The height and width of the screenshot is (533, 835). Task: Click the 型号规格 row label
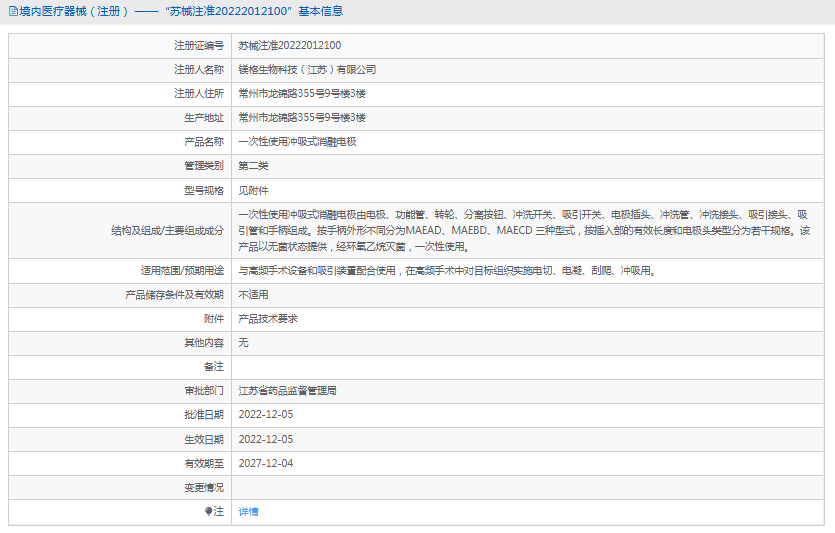pos(204,191)
